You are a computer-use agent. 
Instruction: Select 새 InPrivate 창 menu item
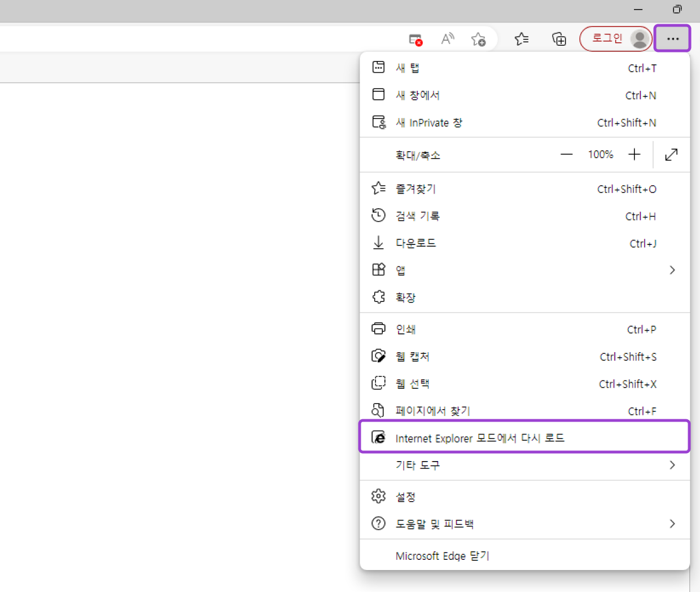(x=429, y=122)
